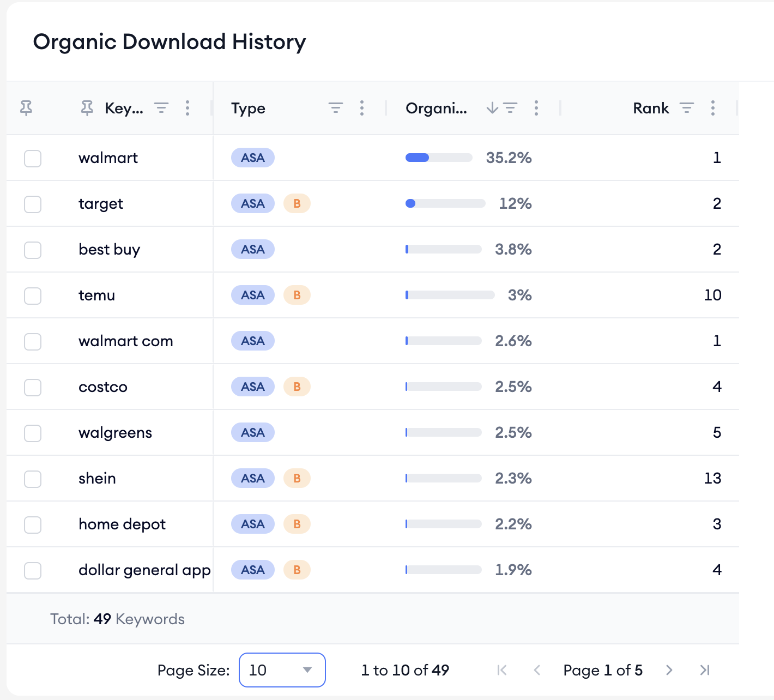This screenshot has height=700, width=774.
Task: Open the Rank column three-dot menu
Action: click(x=713, y=108)
